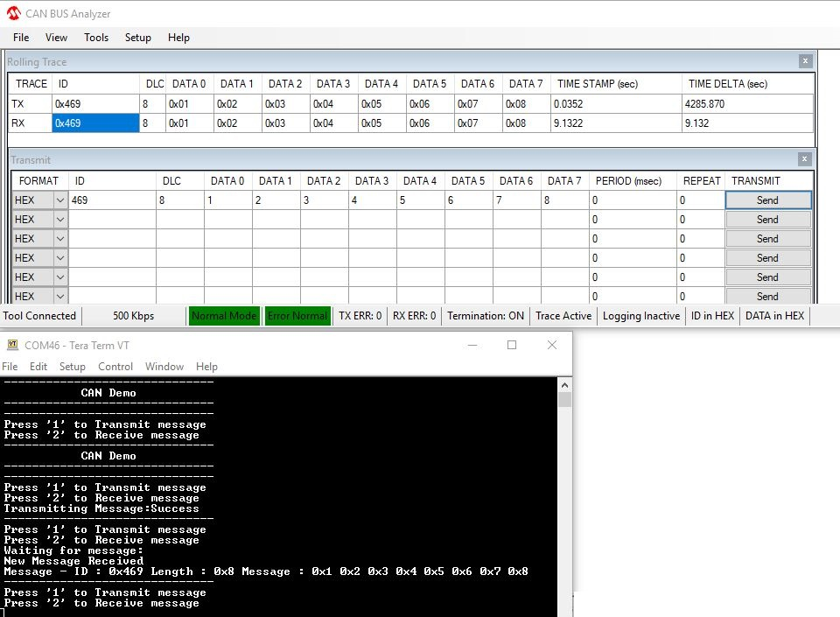Click DLC field with value 8 in Transmit

point(180,200)
